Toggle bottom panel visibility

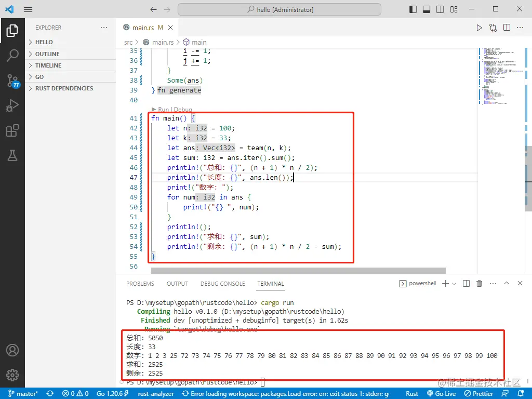(427, 9)
